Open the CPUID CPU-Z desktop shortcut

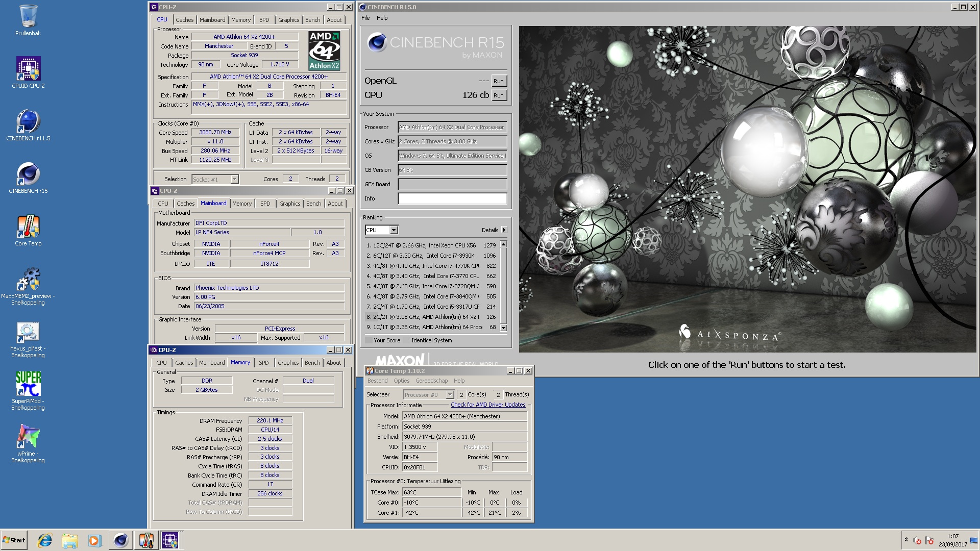pos(28,73)
